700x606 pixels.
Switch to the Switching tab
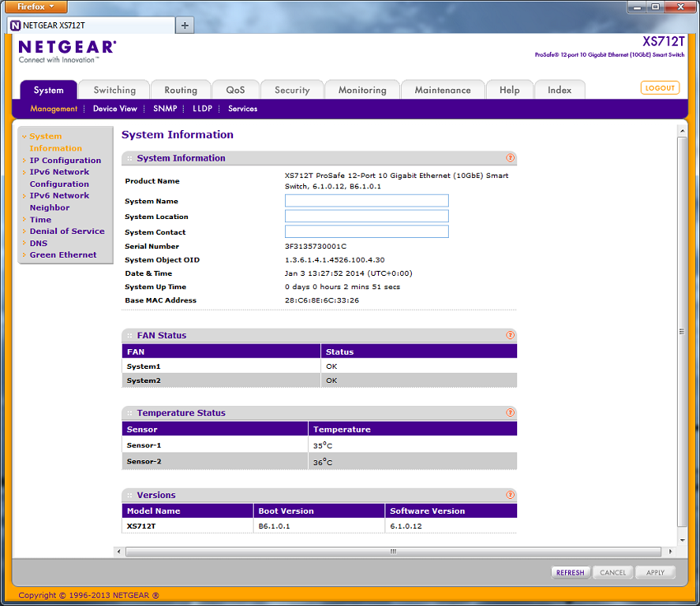pyautogui.click(x=114, y=90)
